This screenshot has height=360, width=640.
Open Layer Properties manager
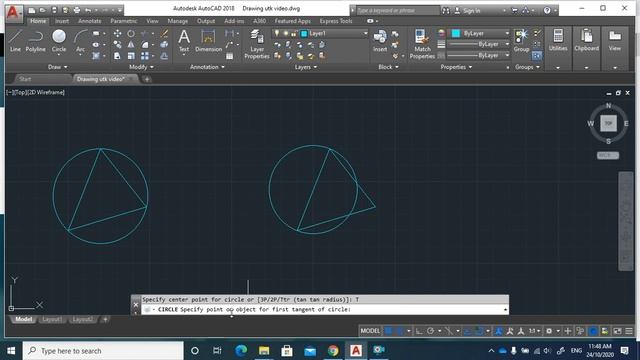tap(257, 44)
